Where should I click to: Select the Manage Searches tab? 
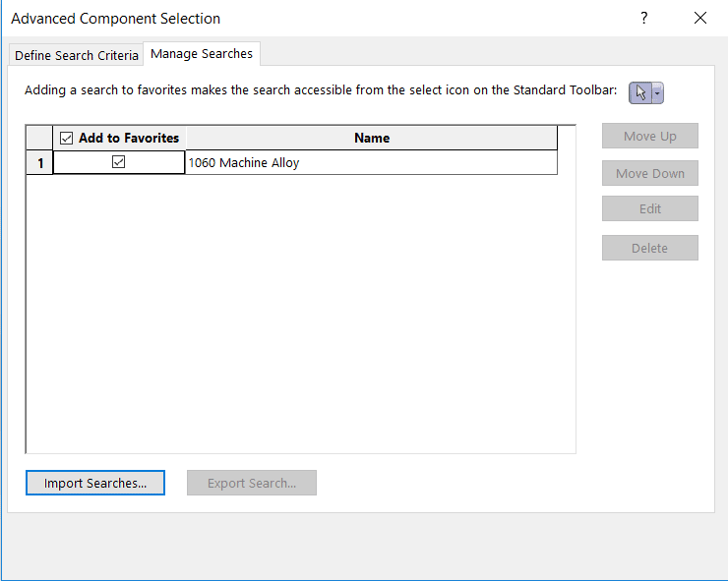pos(202,54)
